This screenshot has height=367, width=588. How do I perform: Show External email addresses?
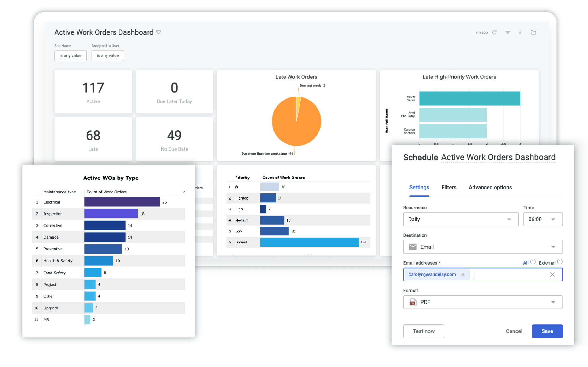tap(547, 263)
